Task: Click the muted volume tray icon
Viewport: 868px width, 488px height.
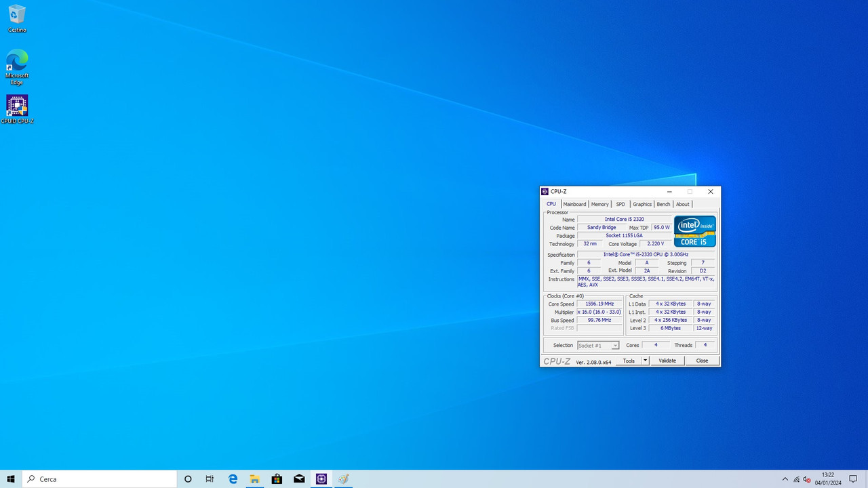Action: point(807,479)
